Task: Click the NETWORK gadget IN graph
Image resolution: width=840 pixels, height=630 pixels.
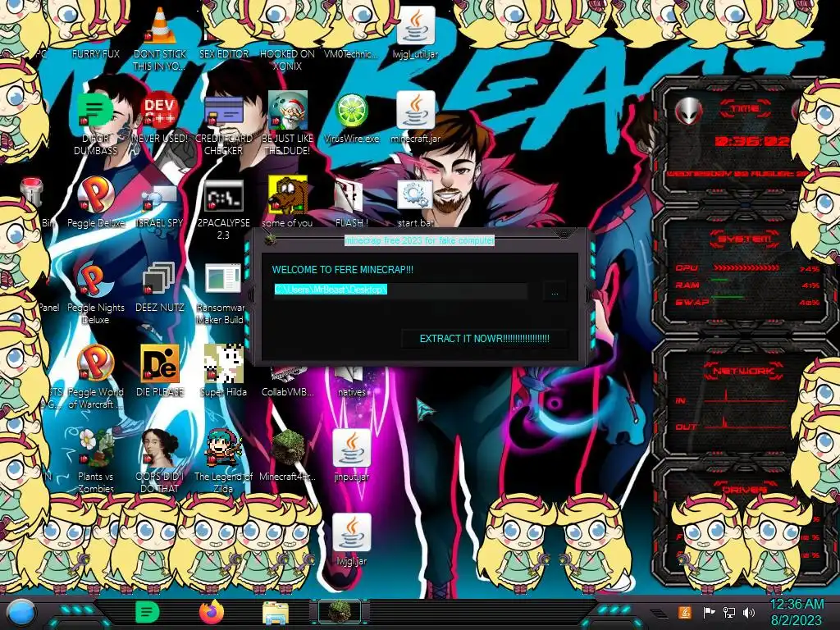Action: (x=746, y=397)
